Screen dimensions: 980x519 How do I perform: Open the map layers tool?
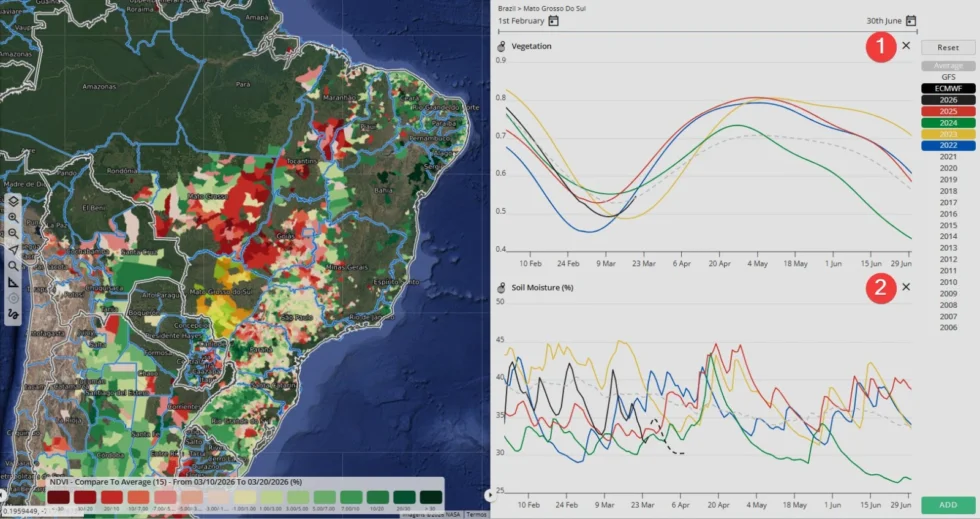coord(13,201)
